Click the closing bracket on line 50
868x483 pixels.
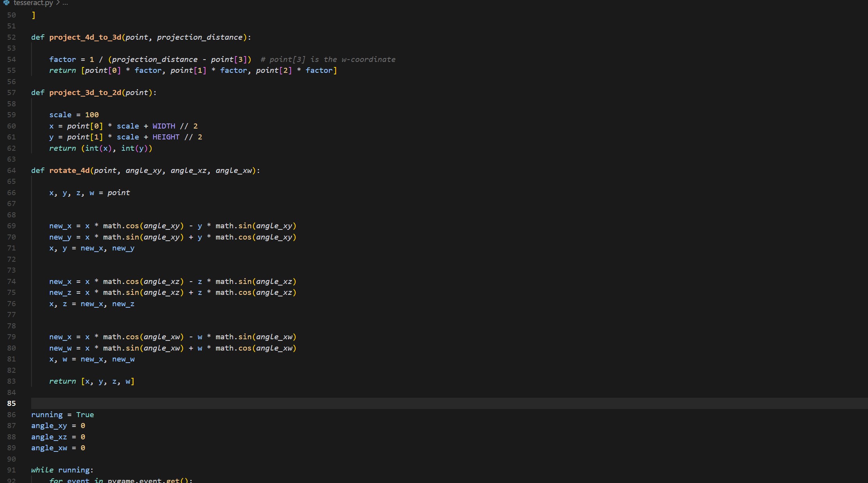point(34,15)
